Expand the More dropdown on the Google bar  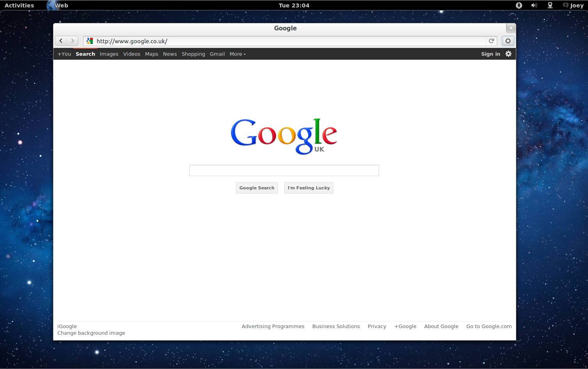[237, 54]
